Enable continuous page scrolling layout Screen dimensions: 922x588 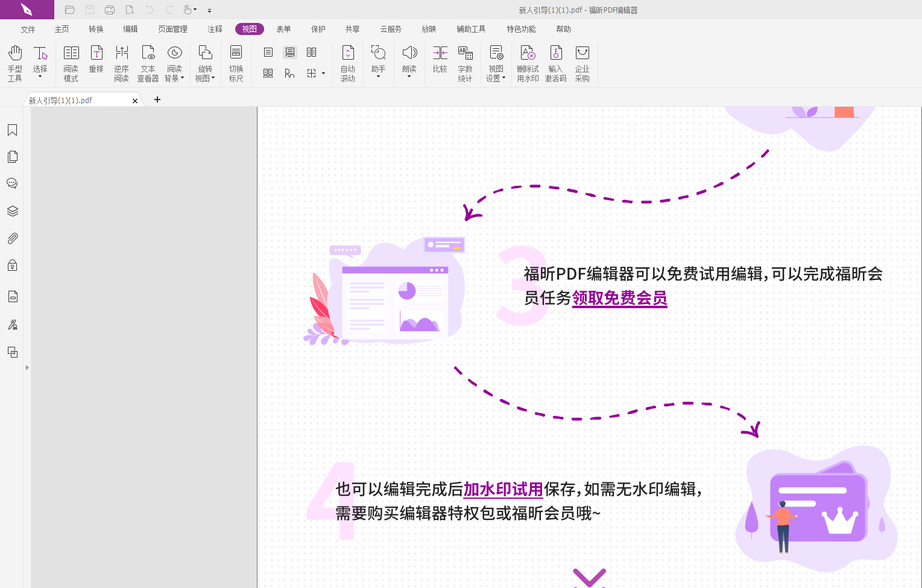click(x=290, y=52)
